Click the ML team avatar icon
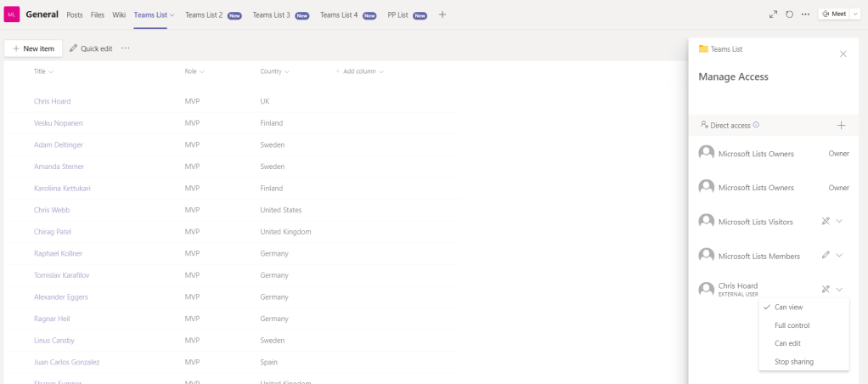 pyautogui.click(x=12, y=14)
